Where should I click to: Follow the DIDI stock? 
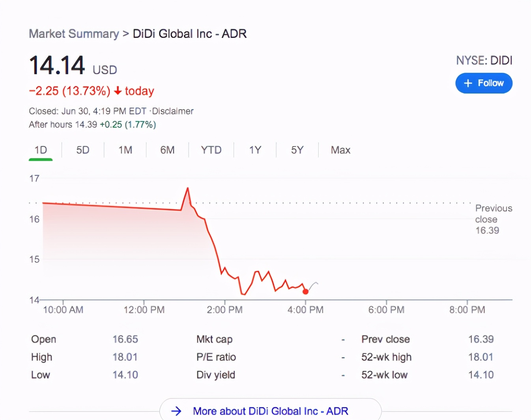click(x=484, y=83)
